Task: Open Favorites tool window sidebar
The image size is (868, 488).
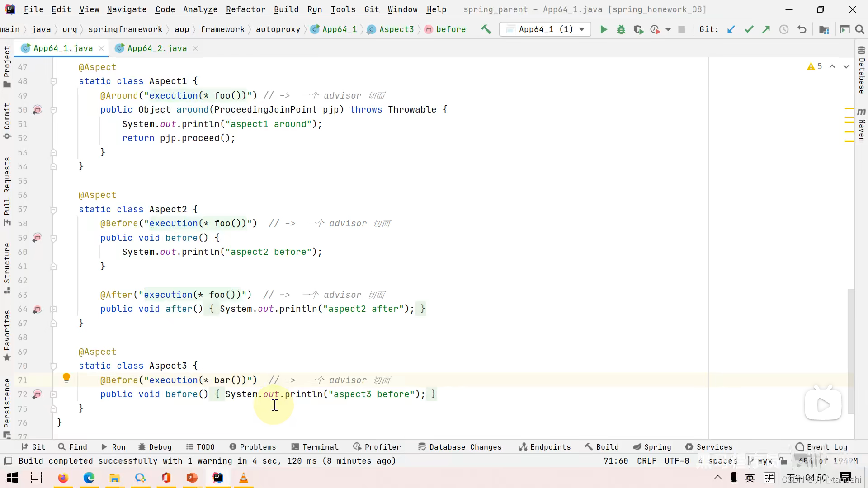Action: coord(7,335)
